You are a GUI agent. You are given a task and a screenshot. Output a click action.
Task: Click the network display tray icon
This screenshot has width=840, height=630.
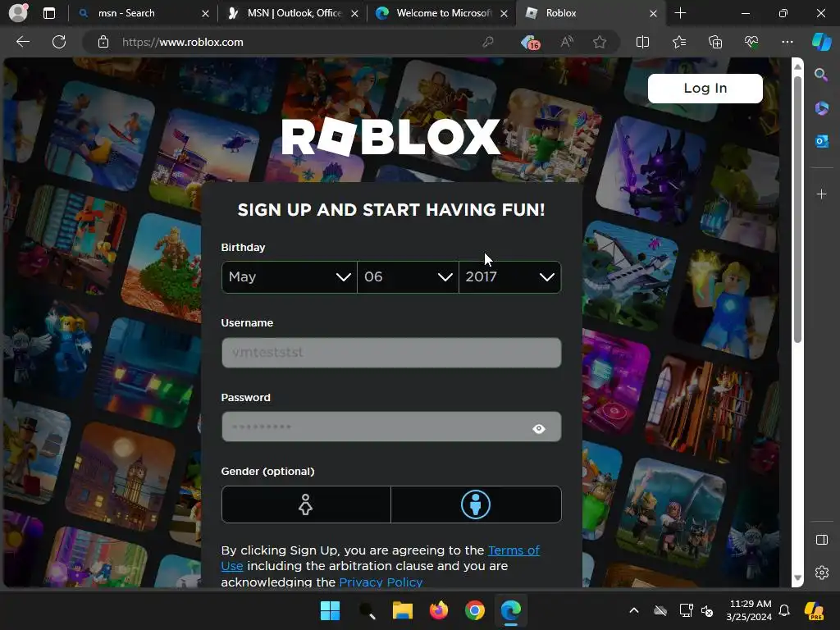[x=686, y=610]
